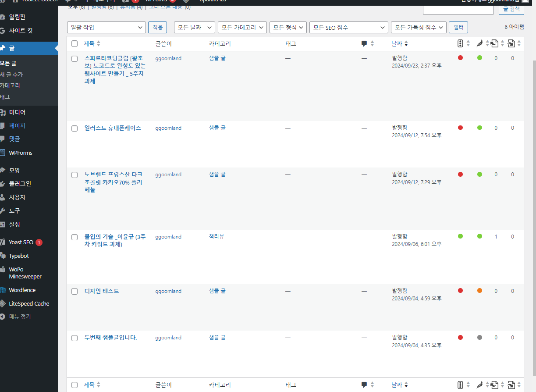Image resolution: width=536 pixels, height=392 pixels.
Task: Sort by the comments bubble icon in table header
Action: click(364, 43)
